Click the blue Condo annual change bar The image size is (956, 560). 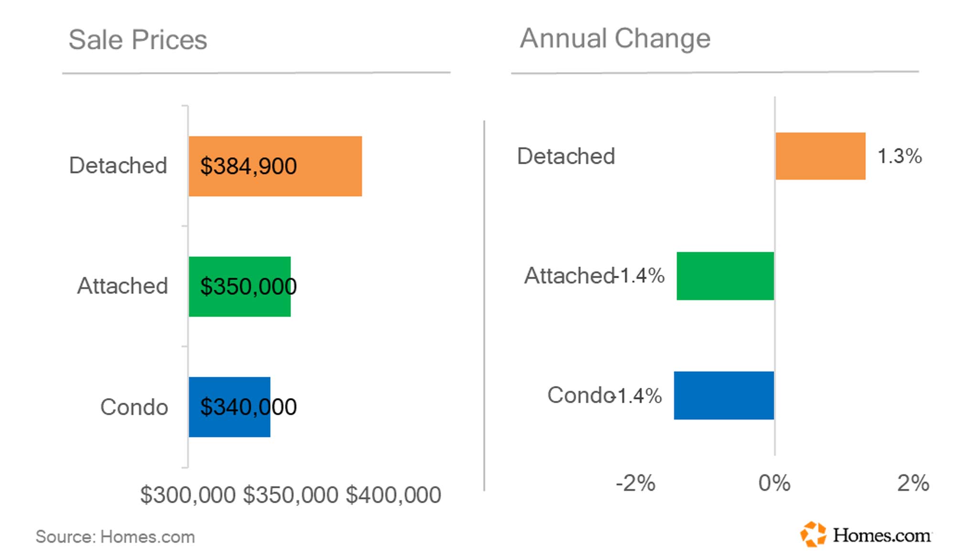pos(724,396)
